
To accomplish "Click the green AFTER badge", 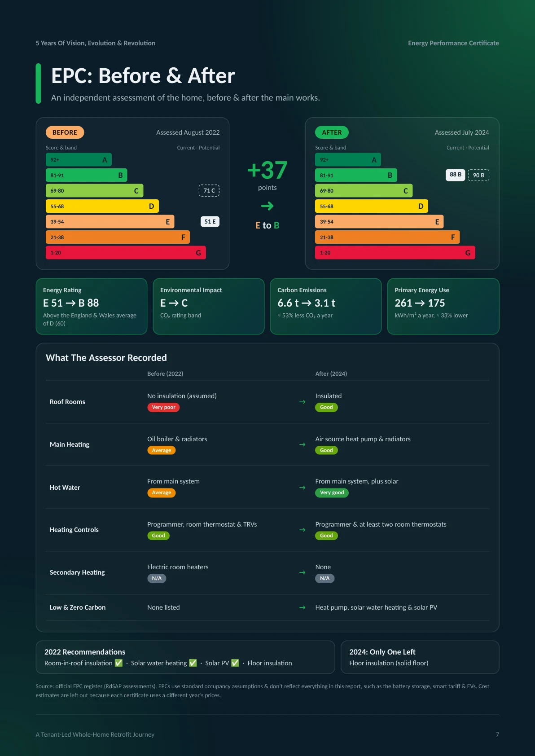I will point(332,132).
